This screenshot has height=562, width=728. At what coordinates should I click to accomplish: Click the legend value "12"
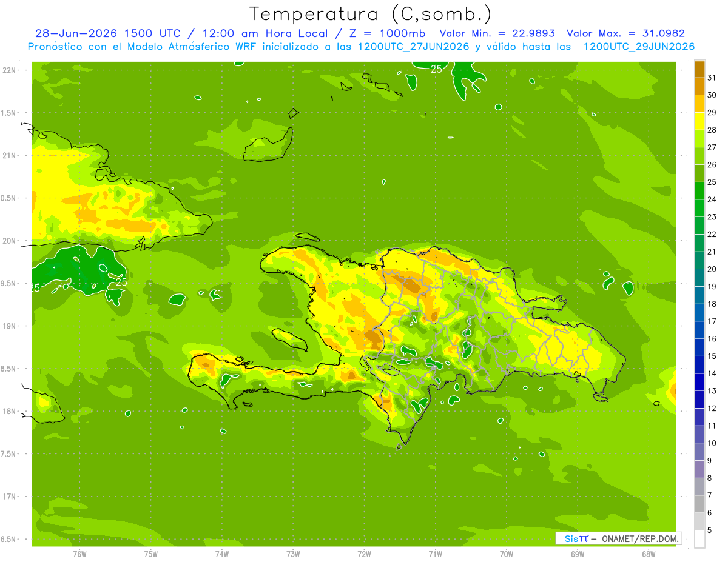pos(712,409)
